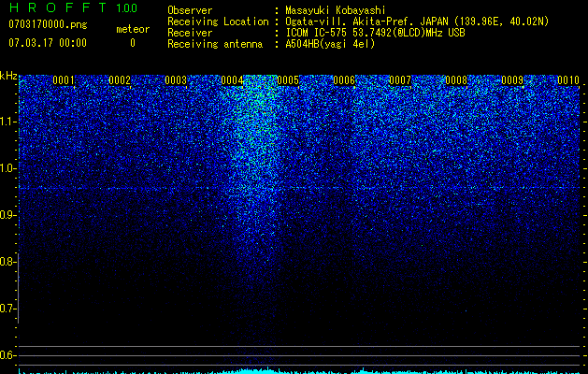
Task: Click the time marker 0007
Action: pos(400,80)
